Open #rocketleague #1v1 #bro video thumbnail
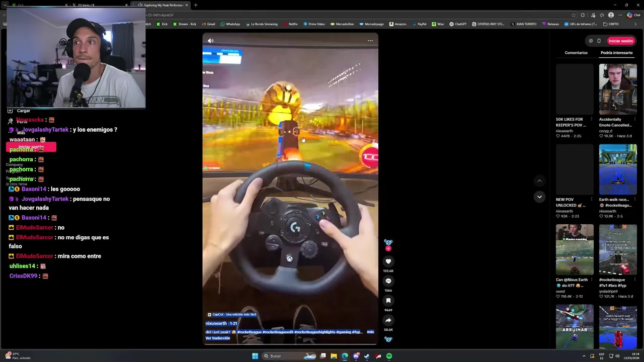This screenshot has height=362, width=644. 618,249
